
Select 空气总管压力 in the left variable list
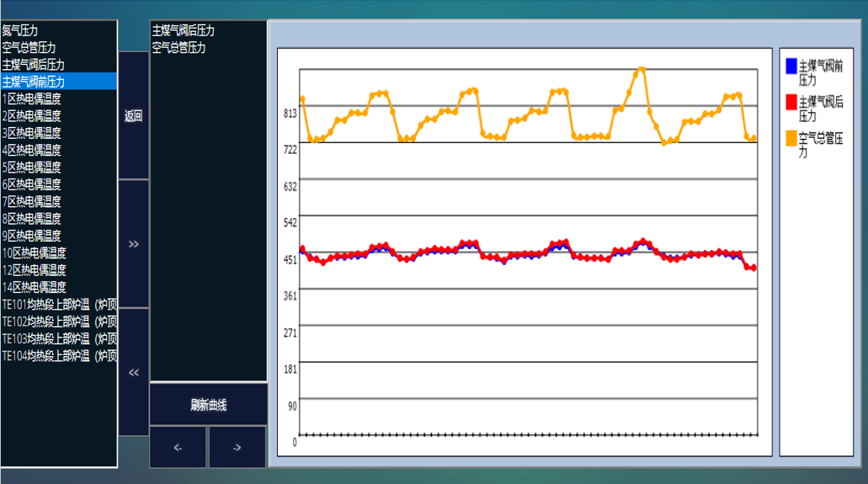[29, 47]
